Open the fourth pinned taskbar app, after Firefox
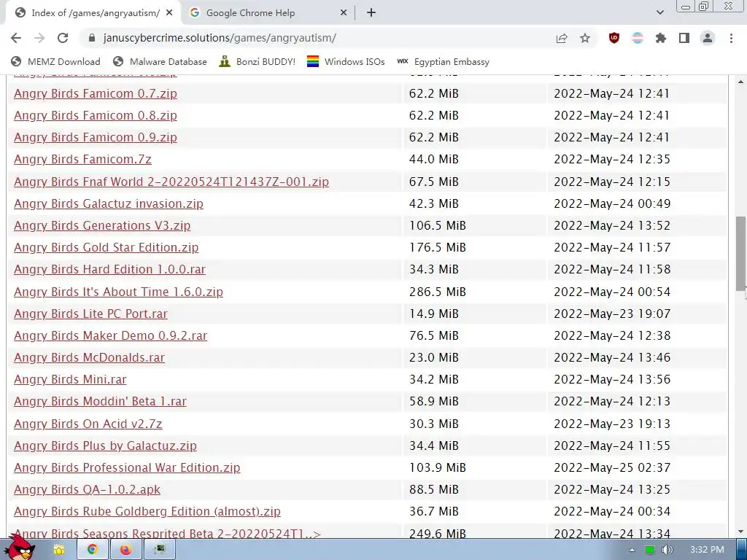The height and width of the screenshot is (560, 747). point(160,551)
